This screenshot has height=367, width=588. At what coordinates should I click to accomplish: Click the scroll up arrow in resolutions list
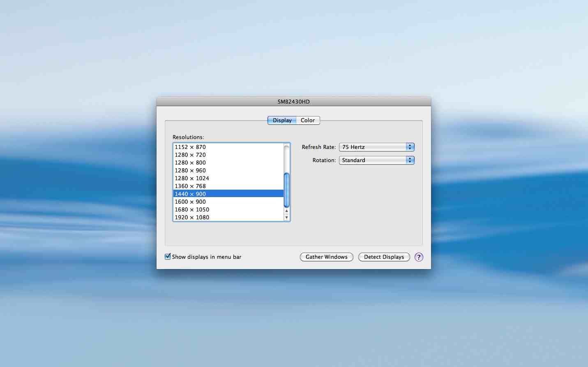pyautogui.click(x=286, y=211)
